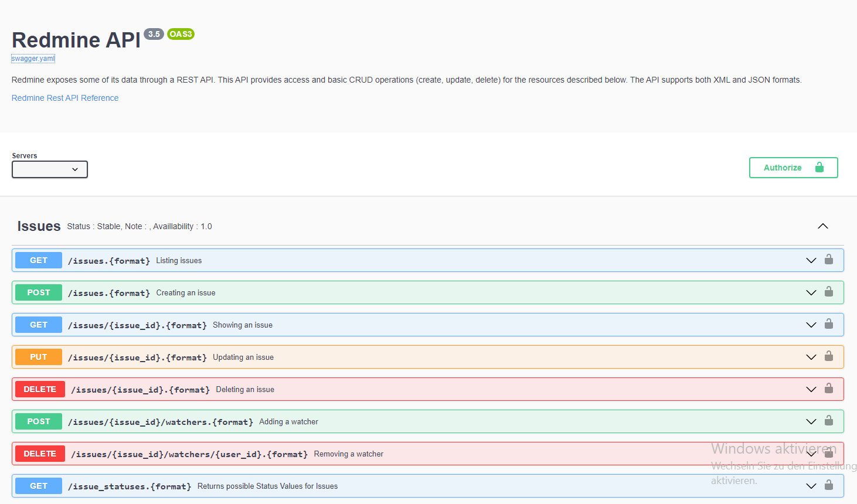This screenshot has height=504, width=857.
Task: Open the Servers dropdown
Action: [50, 169]
